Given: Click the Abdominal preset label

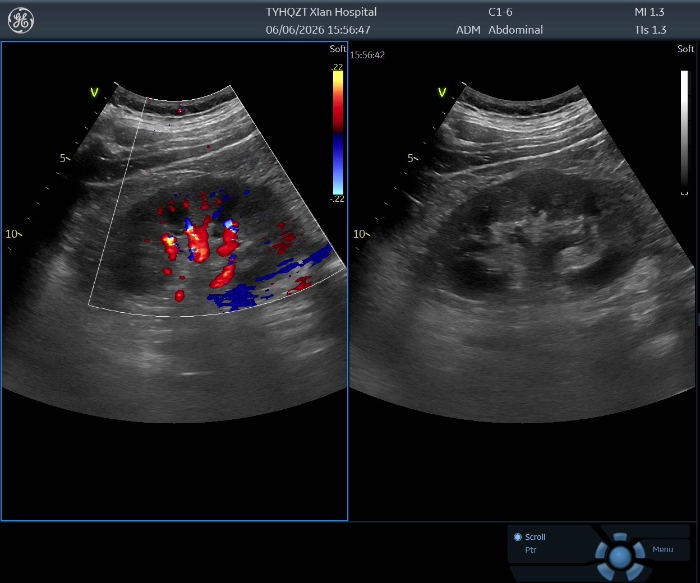Looking at the screenshot, I should click(516, 30).
